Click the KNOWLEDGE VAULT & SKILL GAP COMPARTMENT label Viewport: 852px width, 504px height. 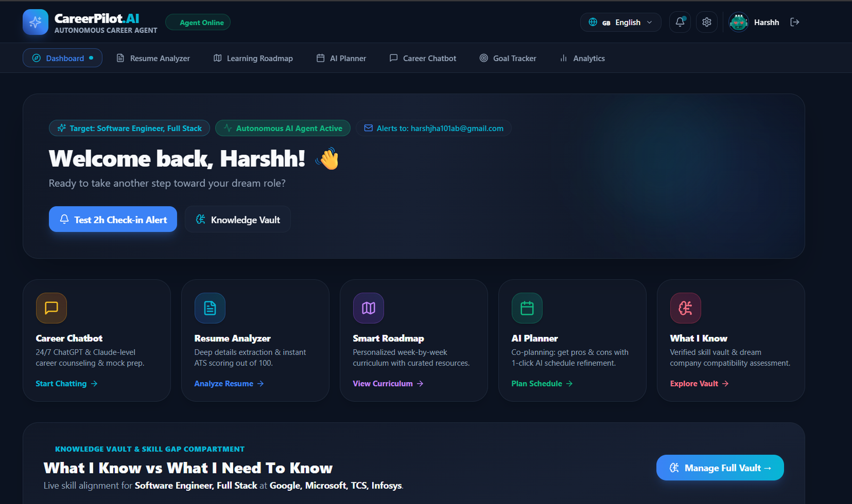[x=150, y=449]
